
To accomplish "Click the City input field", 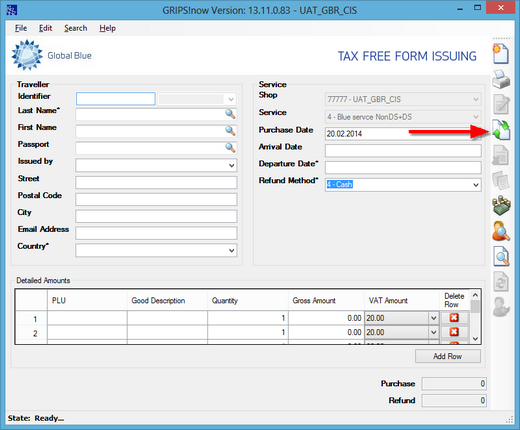I will (x=156, y=216).
